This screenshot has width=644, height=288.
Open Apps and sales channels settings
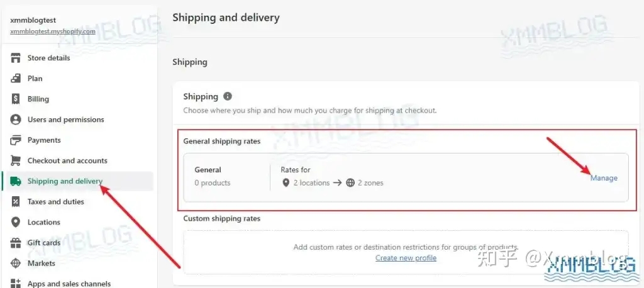(x=69, y=284)
